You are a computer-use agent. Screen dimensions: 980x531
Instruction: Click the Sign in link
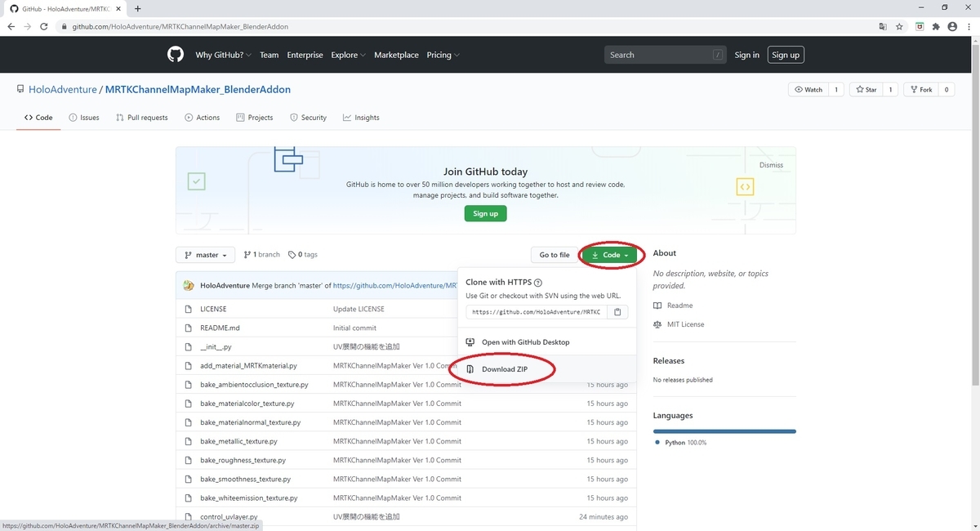click(746, 55)
